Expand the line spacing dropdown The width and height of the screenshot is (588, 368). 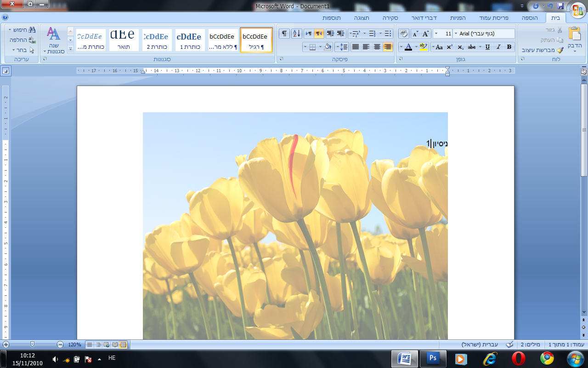click(342, 47)
